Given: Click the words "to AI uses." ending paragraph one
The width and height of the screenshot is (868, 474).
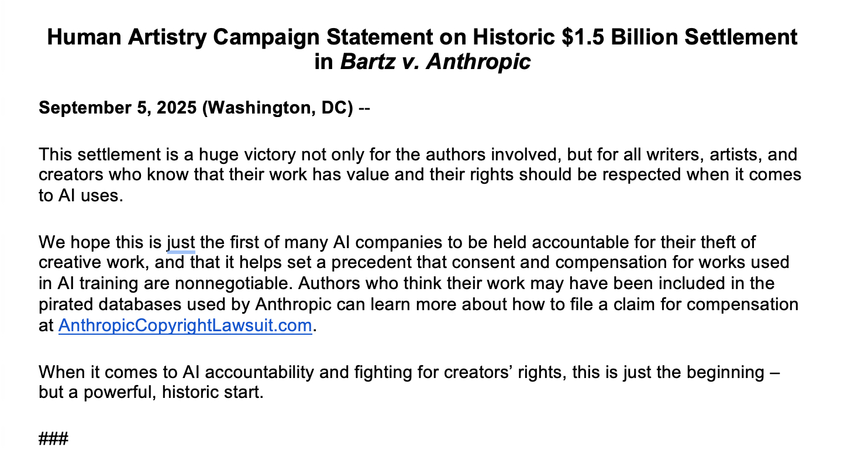Looking at the screenshot, I should tap(81, 196).
